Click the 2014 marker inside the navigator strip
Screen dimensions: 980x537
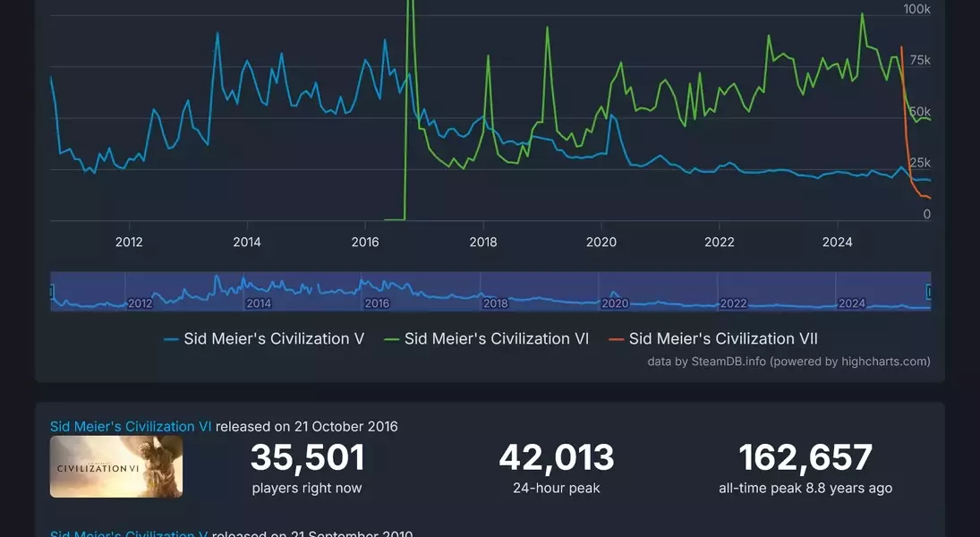pyautogui.click(x=259, y=303)
